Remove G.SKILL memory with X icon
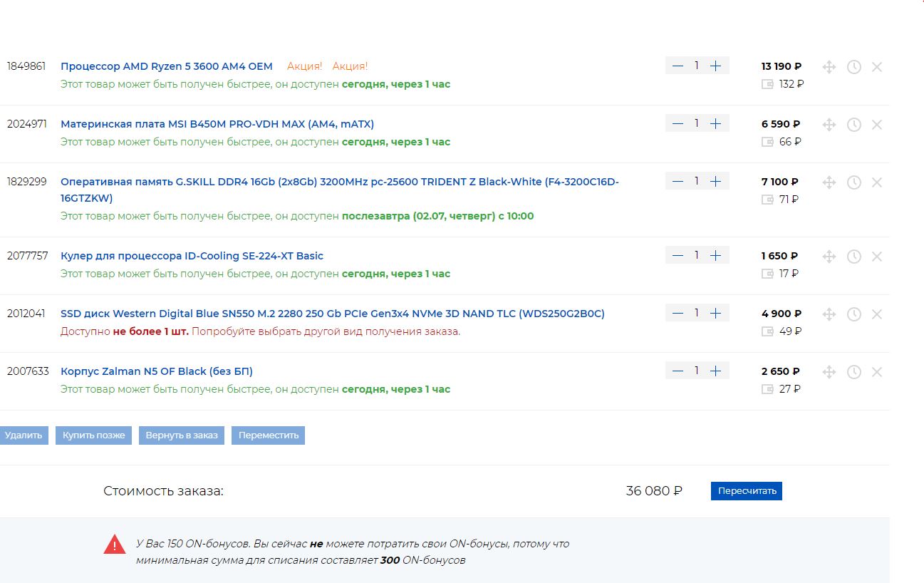The image size is (924, 583). click(x=877, y=182)
